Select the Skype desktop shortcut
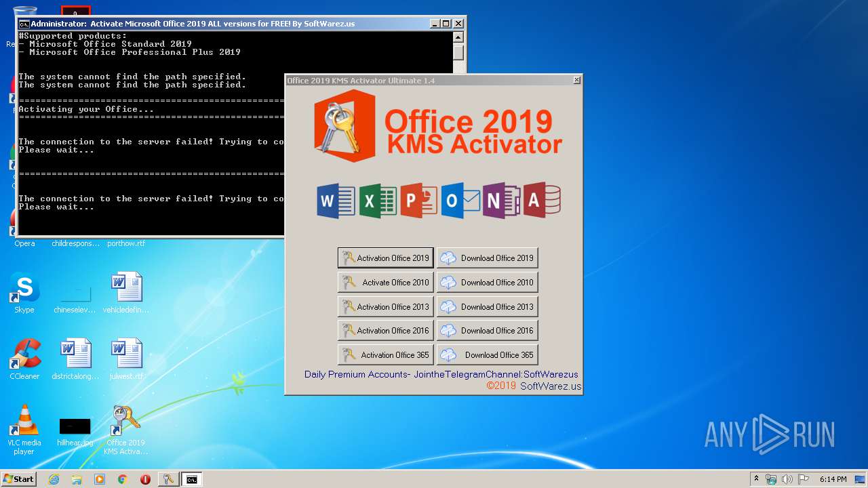868x488 pixels. click(x=24, y=293)
